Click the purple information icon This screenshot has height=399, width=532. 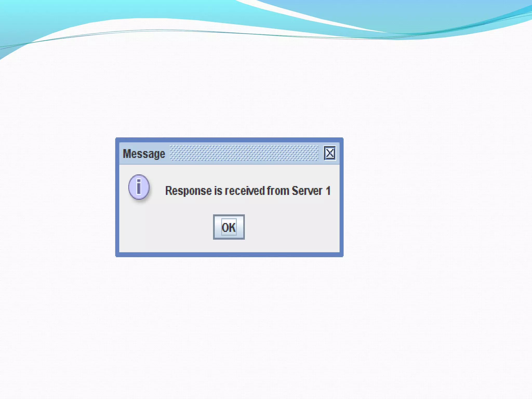(x=139, y=187)
